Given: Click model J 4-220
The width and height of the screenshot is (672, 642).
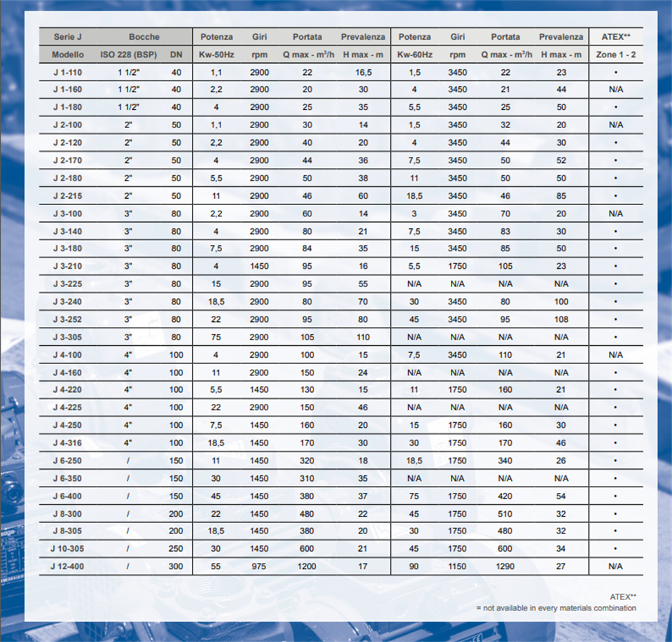Looking at the screenshot, I should (68, 390).
